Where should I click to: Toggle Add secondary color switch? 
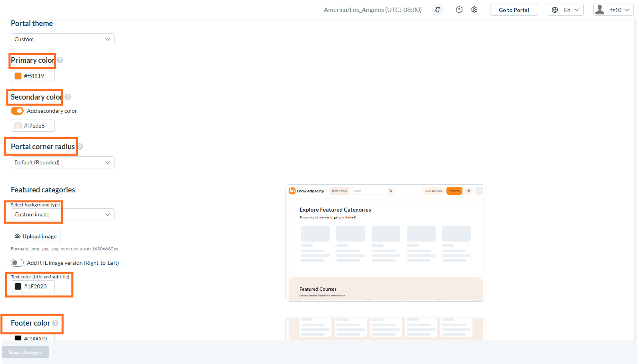coord(17,111)
